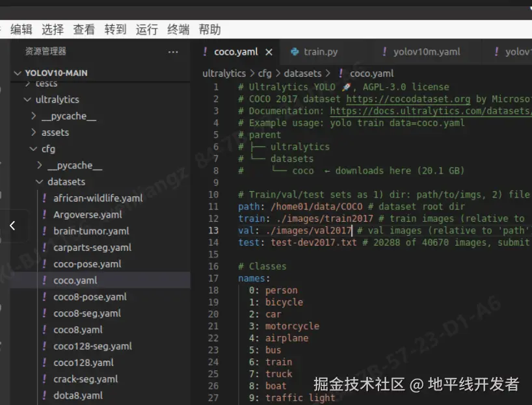Open brain-tumor.yaml file

point(91,231)
